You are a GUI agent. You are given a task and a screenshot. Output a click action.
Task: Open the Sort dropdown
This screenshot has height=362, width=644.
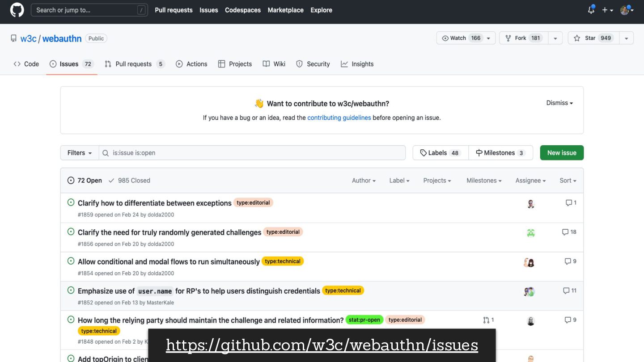[568, 181]
